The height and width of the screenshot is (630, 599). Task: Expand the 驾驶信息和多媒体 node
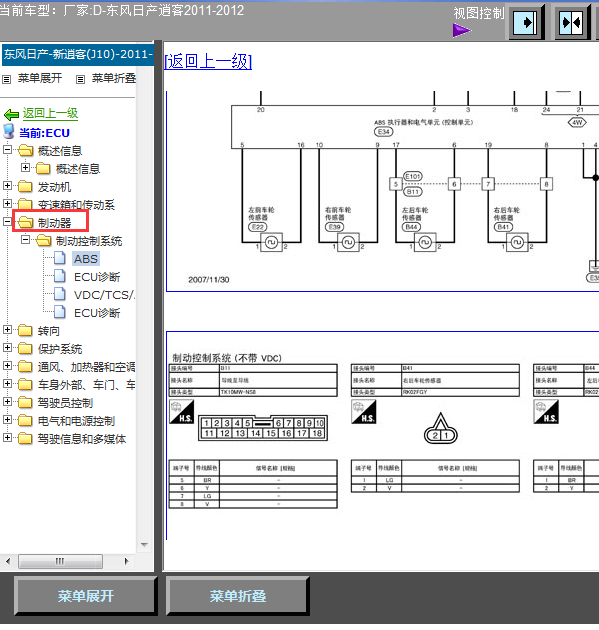coord(7,438)
